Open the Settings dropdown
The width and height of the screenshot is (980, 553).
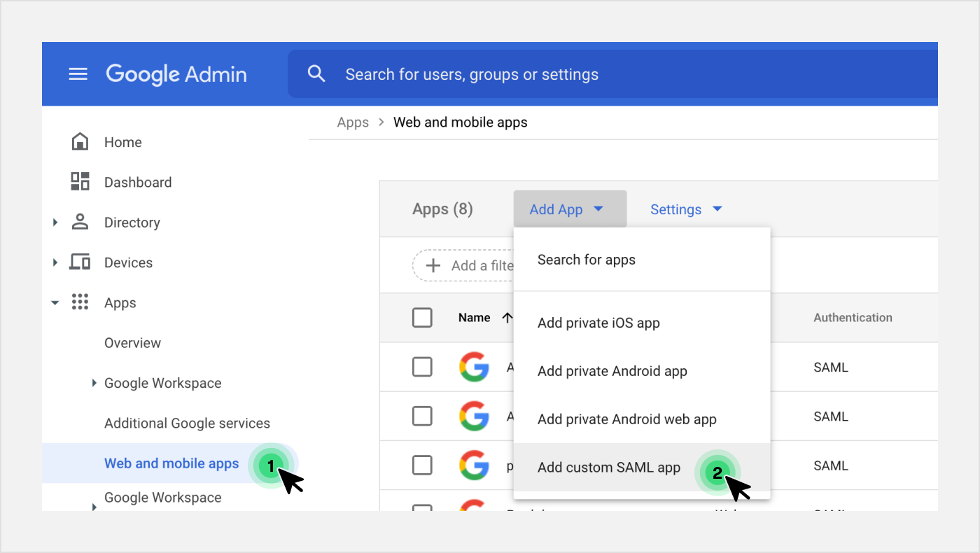686,209
